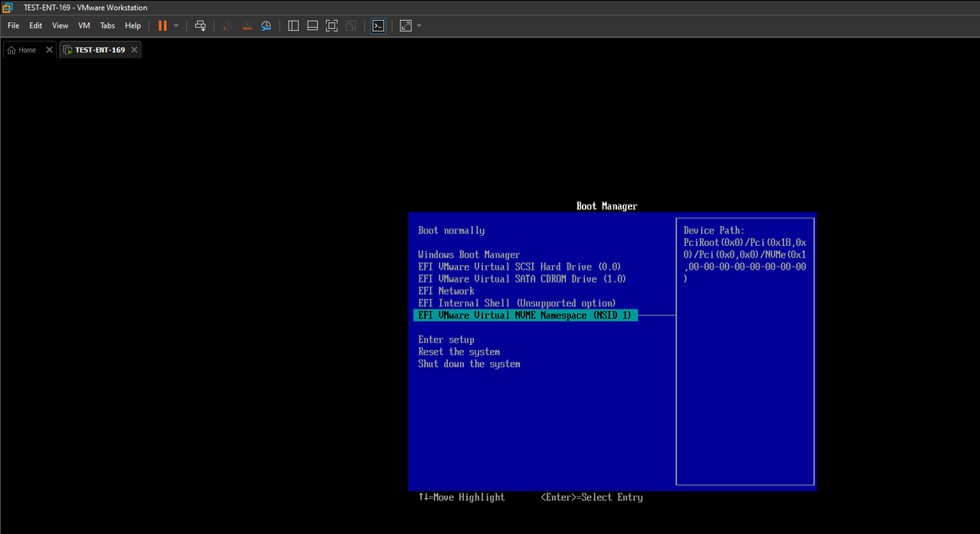This screenshot has width=980, height=534.
Task: Click the Boot Manager heading
Action: [606, 206]
